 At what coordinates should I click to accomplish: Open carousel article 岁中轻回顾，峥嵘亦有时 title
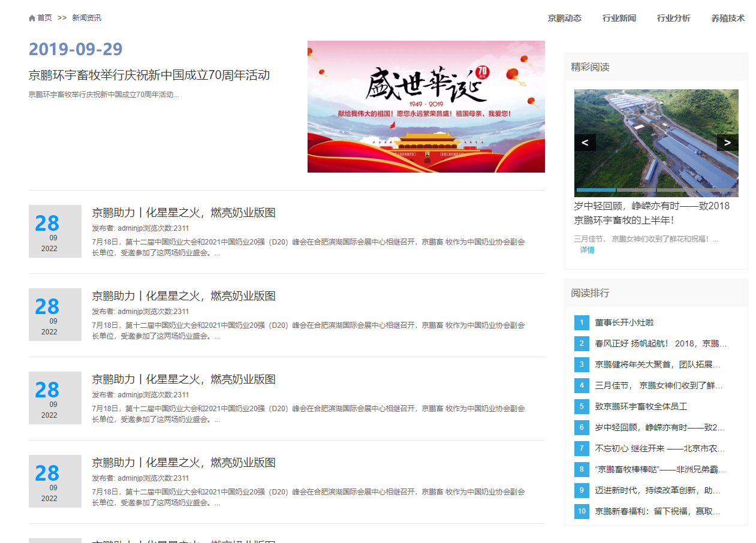(652, 213)
